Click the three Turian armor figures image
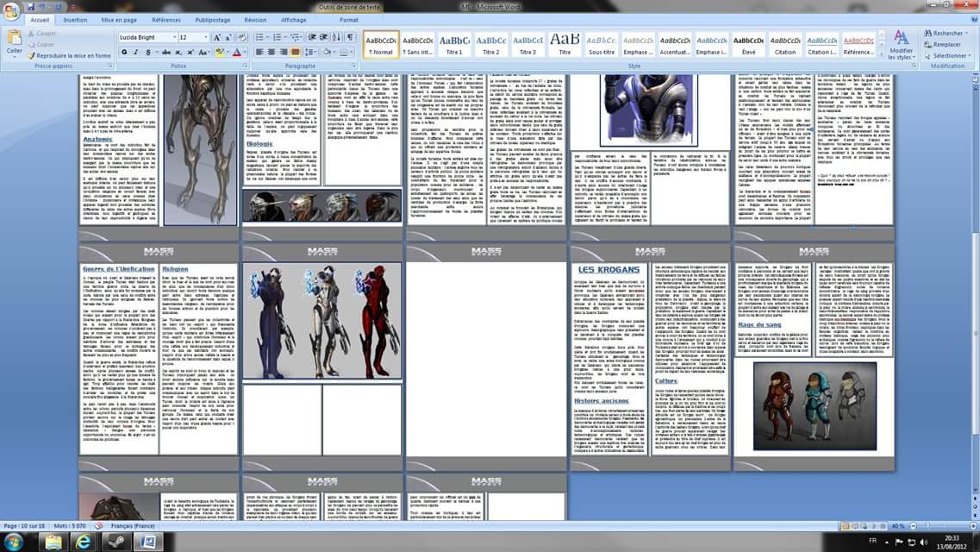980x552 pixels. coord(322,321)
